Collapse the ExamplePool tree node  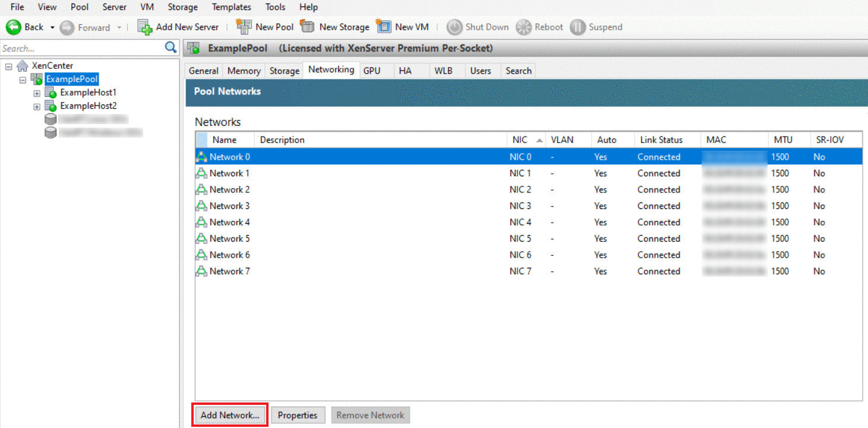pos(23,80)
